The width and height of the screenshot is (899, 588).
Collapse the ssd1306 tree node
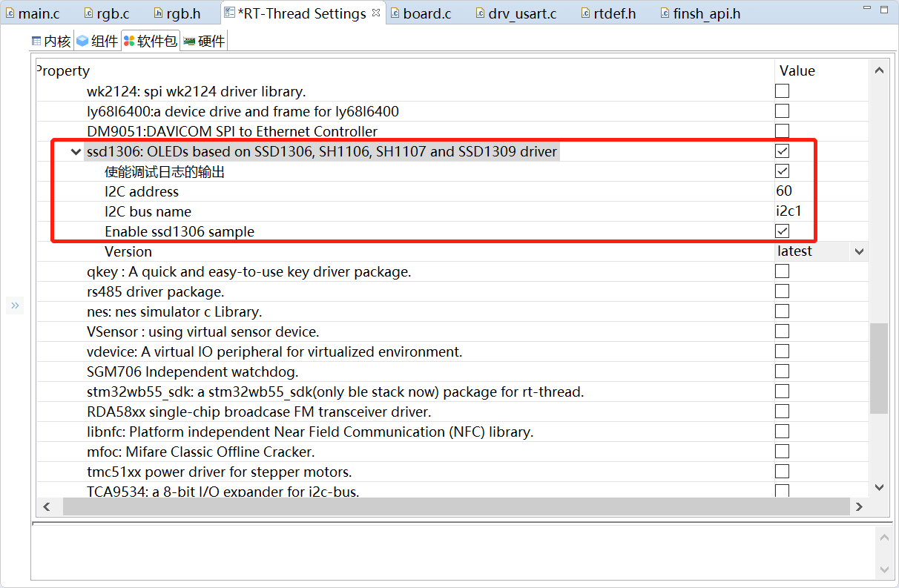tap(76, 152)
